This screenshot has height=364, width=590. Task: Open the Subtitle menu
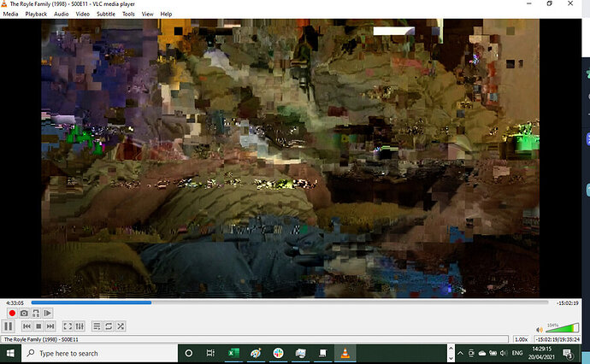tap(106, 14)
